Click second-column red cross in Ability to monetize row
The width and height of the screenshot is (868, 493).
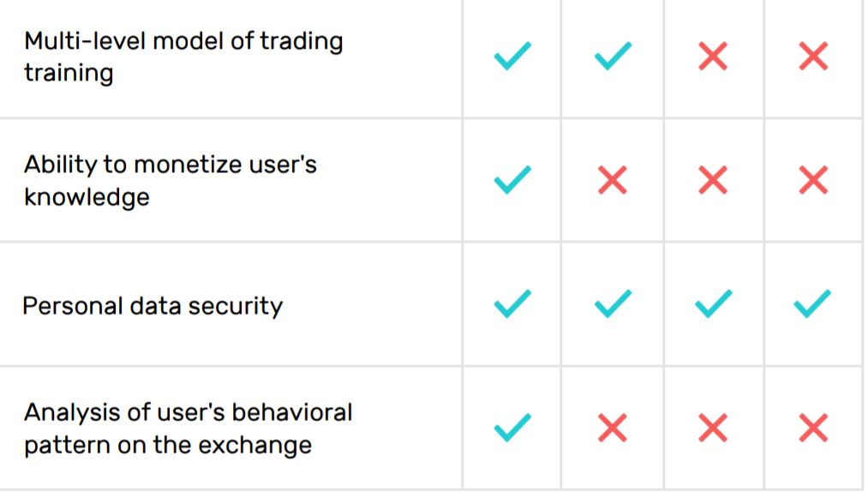click(613, 180)
